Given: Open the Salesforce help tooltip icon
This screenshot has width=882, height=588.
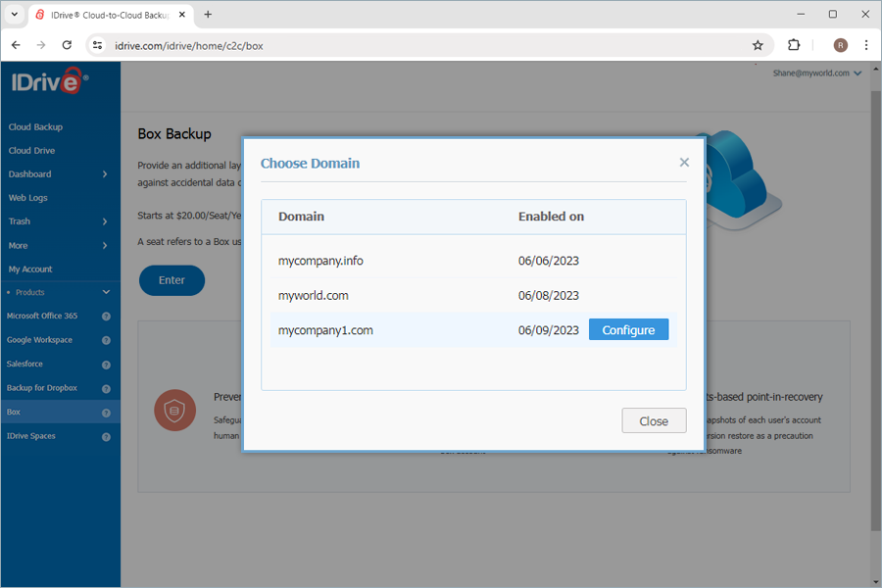Looking at the screenshot, I should click(x=108, y=364).
